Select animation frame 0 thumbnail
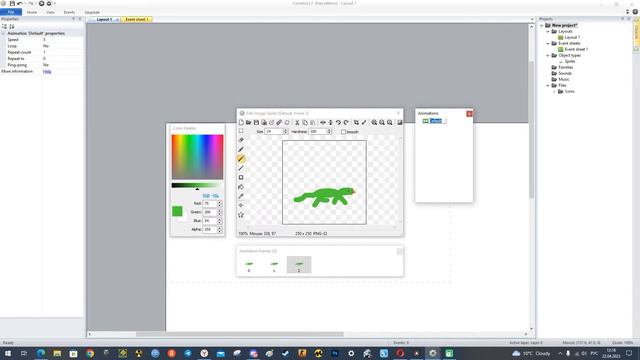The image size is (640, 360). coord(249,265)
